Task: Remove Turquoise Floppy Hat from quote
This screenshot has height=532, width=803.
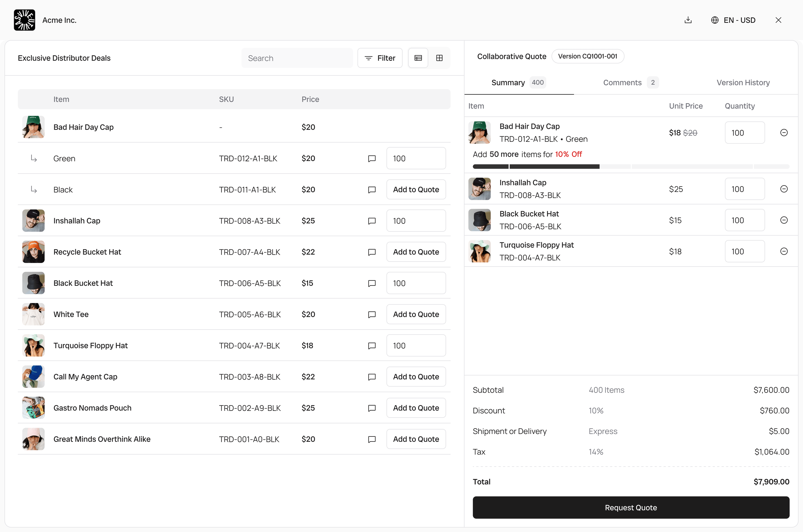Action: [784, 251]
